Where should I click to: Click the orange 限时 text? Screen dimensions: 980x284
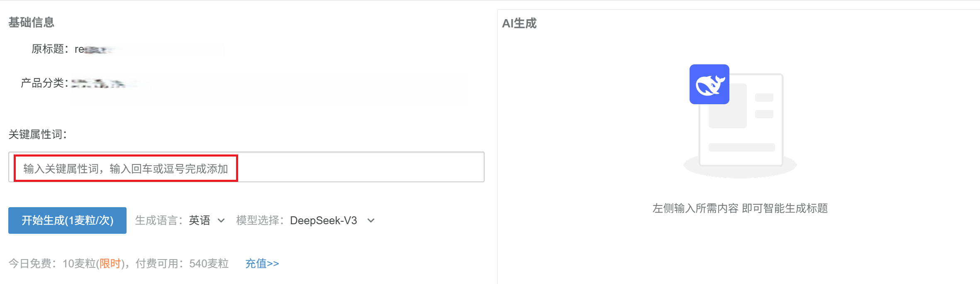point(110,264)
